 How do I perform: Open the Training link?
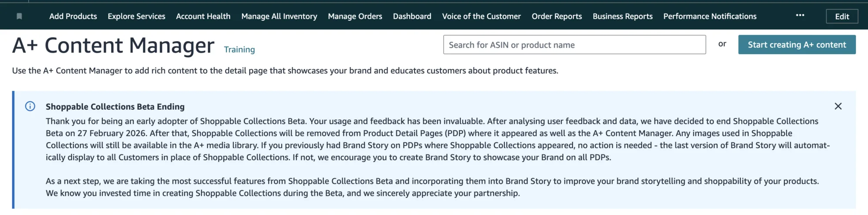click(239, 49)
